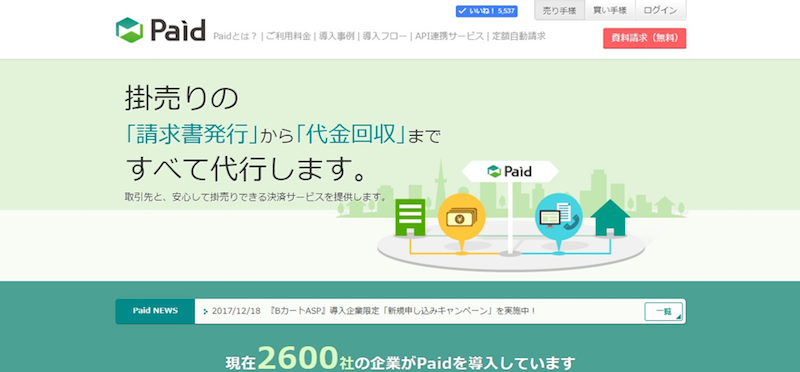Click the Paid logo in header
Image resolution: width=800 pixels, height=372 pixels.
click(x=160, y=30)
